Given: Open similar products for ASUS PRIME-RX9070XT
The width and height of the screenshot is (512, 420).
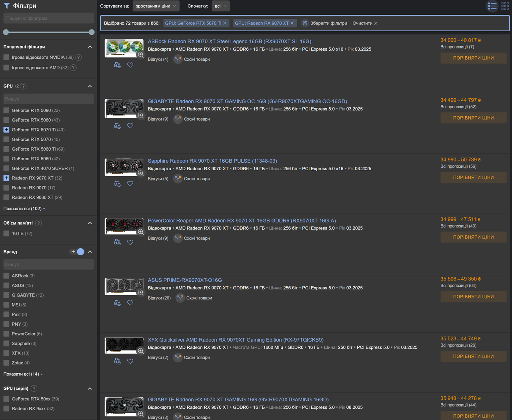Looking at the screenshot, I should [194, 298].
